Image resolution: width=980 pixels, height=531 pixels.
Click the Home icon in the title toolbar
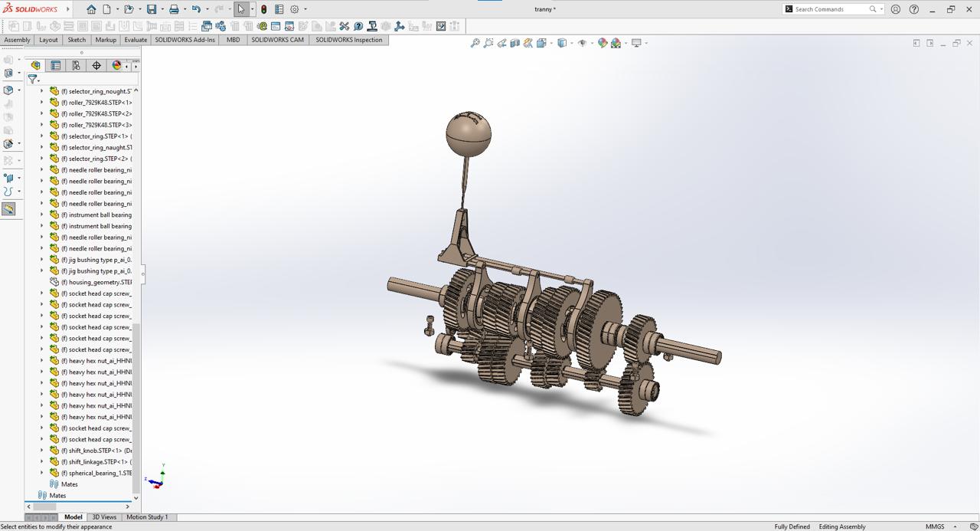click(91, 9)
